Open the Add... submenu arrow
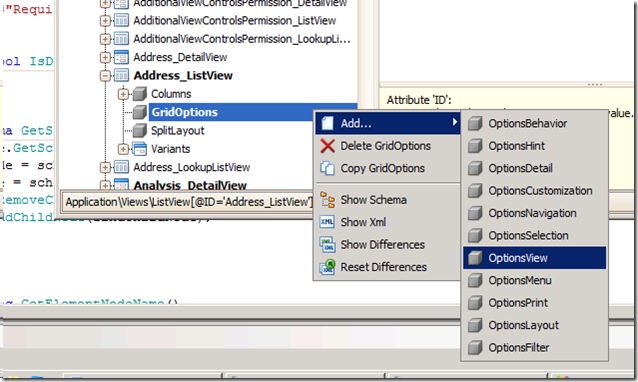The height and width of the screenshot is (382, 638). click(455, 122)
